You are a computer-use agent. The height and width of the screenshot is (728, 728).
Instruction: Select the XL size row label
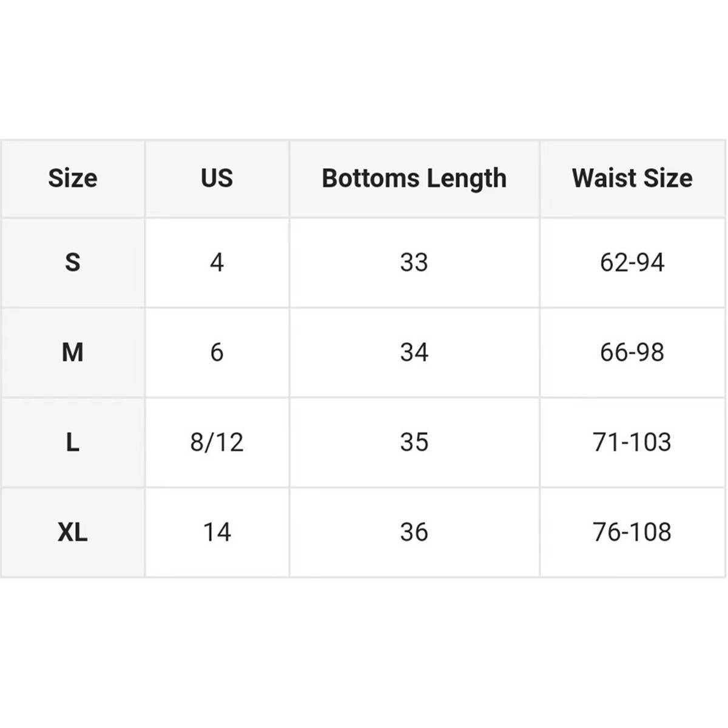click(x=73, y=532)
